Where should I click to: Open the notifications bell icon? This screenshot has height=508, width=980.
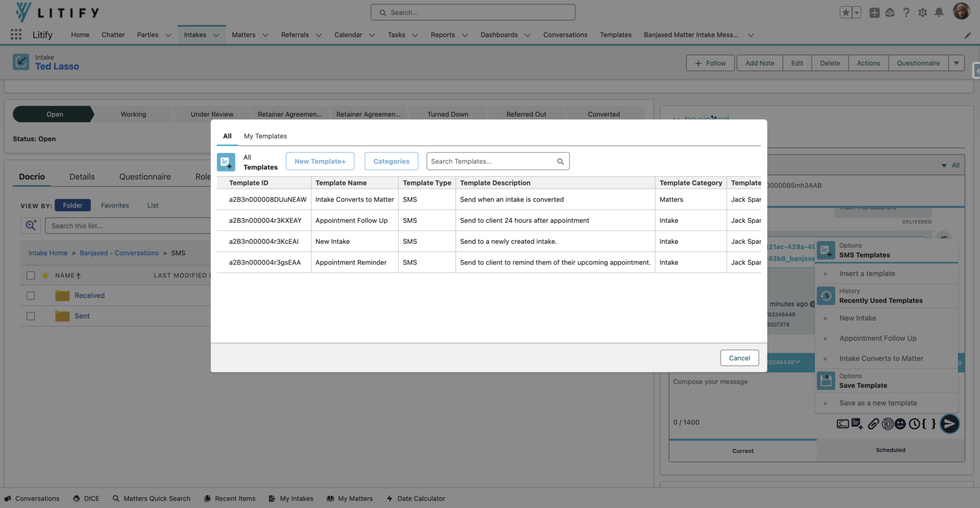point(939,12)
